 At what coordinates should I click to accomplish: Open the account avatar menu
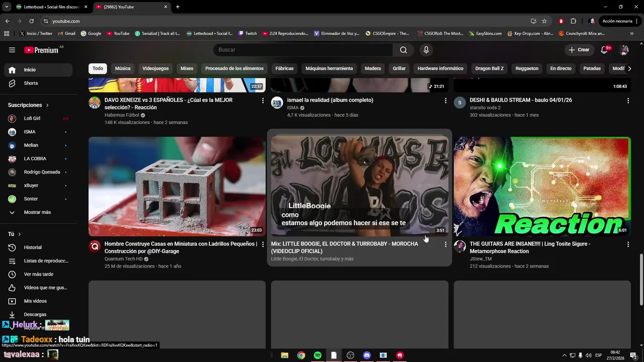[x=624, y=50]
